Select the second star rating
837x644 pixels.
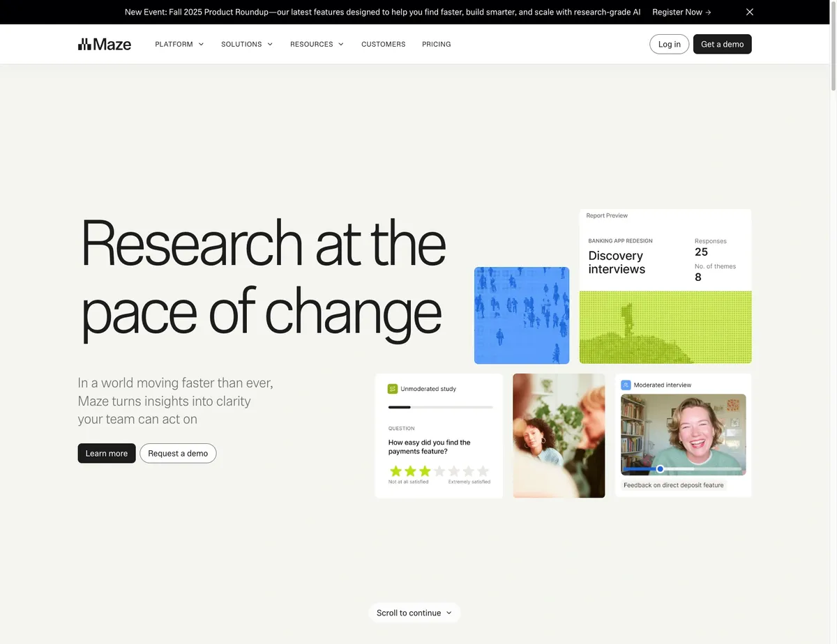pos(410,471)
